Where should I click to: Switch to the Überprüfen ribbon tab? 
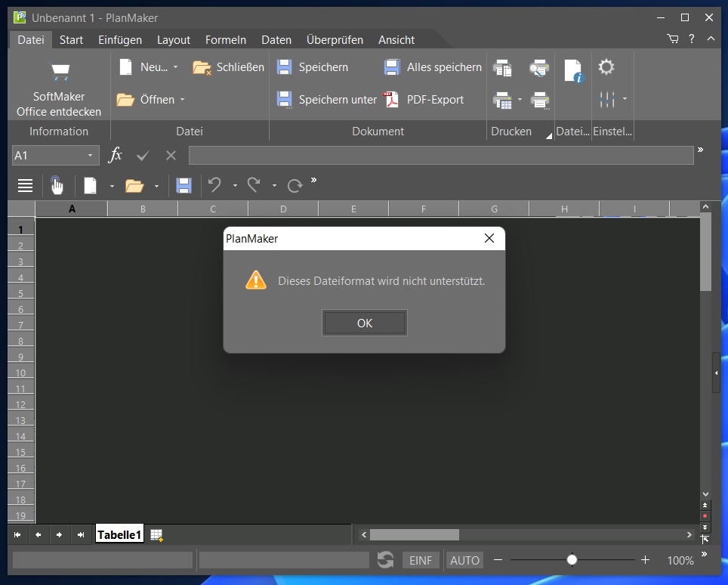(x=335, y=40)
